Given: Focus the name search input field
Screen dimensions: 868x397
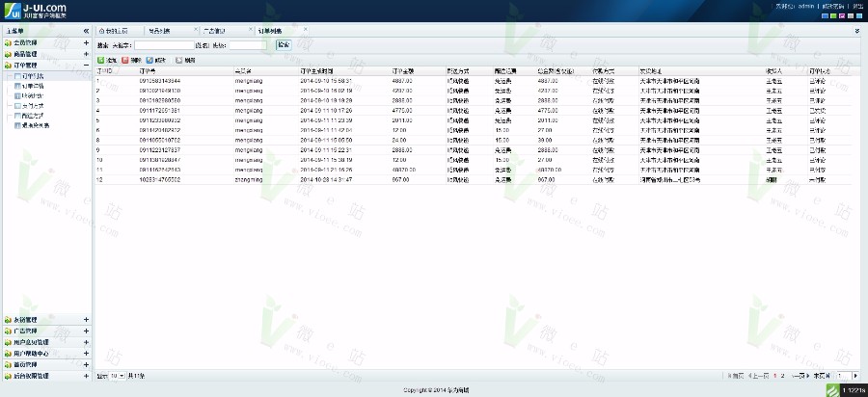Looking at the screenshot, I should point(248,45).
